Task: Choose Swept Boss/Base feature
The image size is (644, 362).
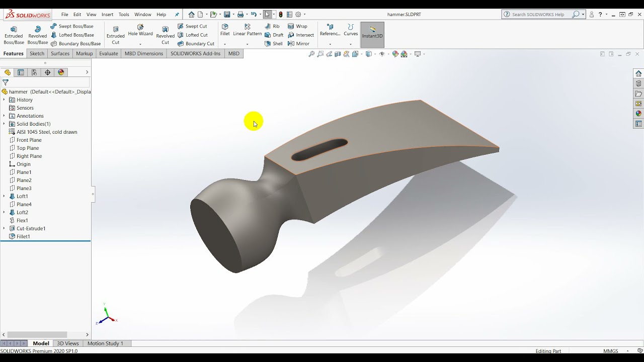Action: 71,26
